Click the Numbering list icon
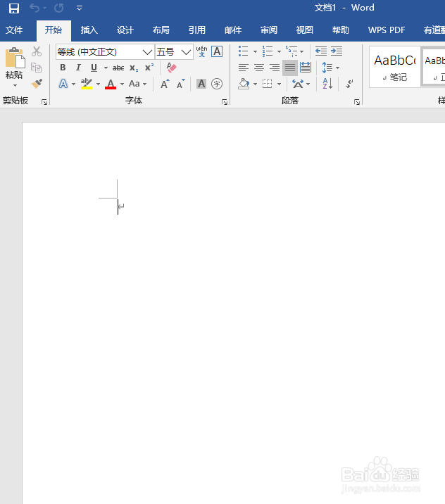The width and height of the screenshot is (445, 504). pos(267,51)
